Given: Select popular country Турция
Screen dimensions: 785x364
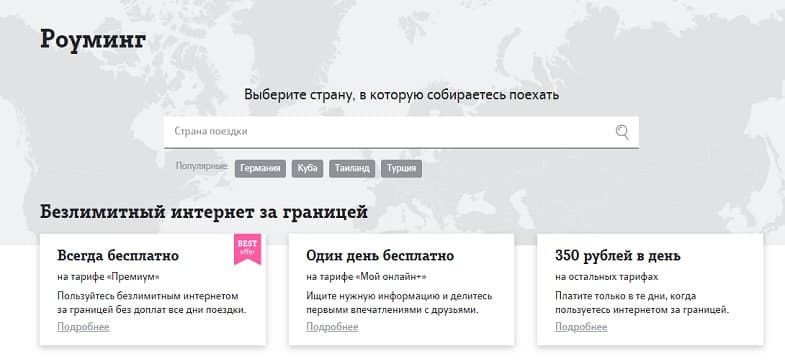Looking at the screenshot, I should pyautogui.click(x=402, y=169).
